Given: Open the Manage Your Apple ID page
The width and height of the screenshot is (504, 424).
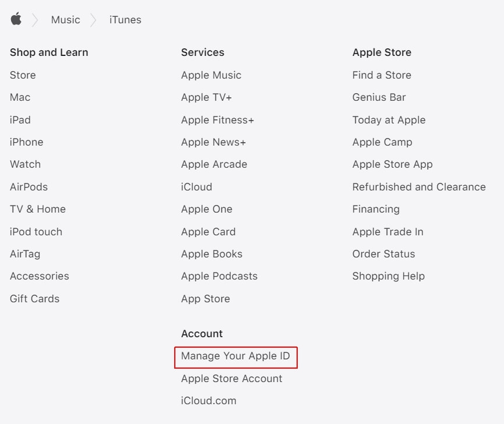Looking at the screenshot, I should tap(235, 356).
